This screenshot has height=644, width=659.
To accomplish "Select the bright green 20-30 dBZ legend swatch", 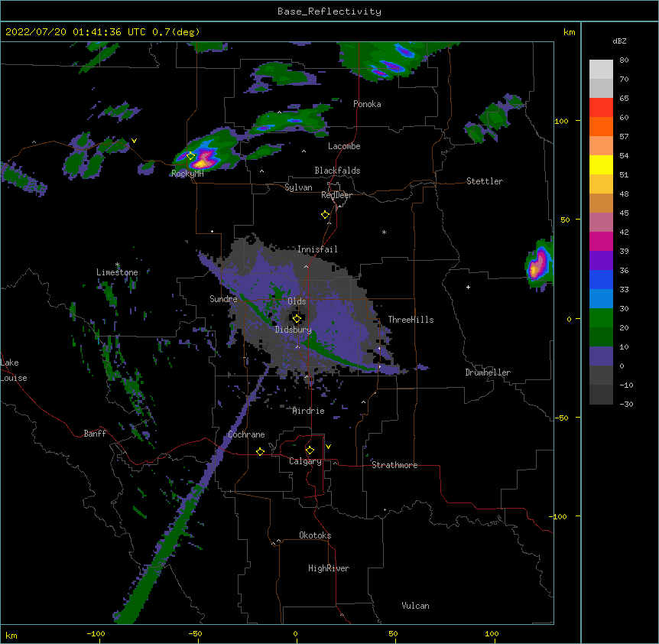I will click(601, 318).
